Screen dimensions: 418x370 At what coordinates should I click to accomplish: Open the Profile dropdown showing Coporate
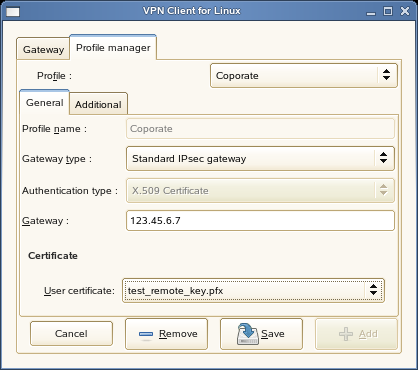[304, 76]
